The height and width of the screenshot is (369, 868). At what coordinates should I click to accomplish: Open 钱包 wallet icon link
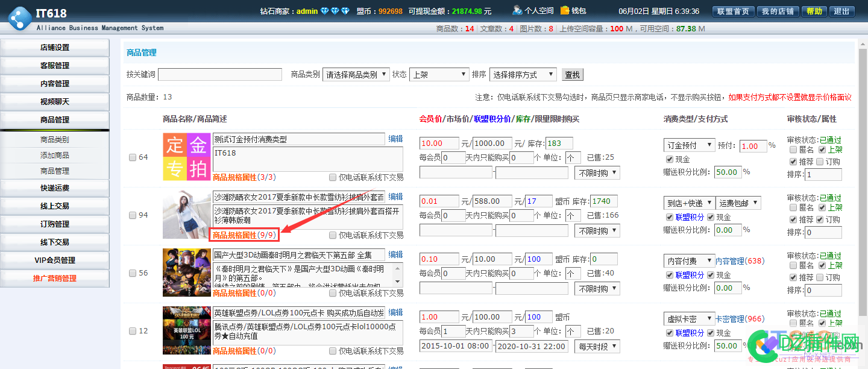pyautogui.click(x=565, y=10)
